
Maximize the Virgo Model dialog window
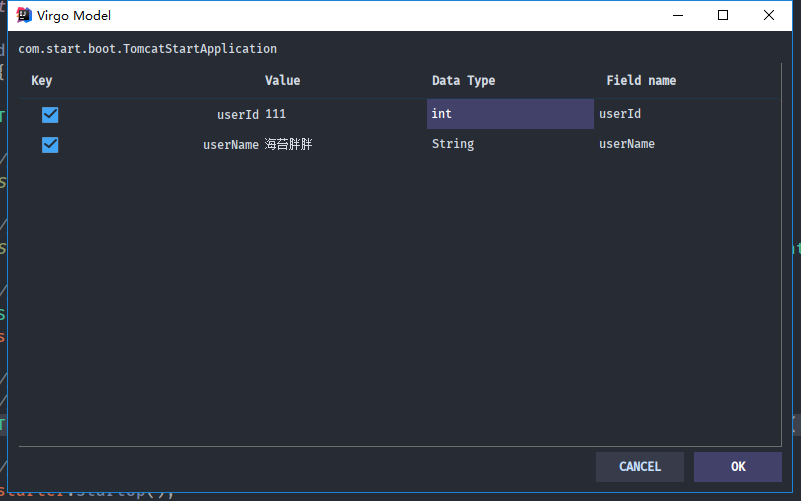[x=723, y=16]
